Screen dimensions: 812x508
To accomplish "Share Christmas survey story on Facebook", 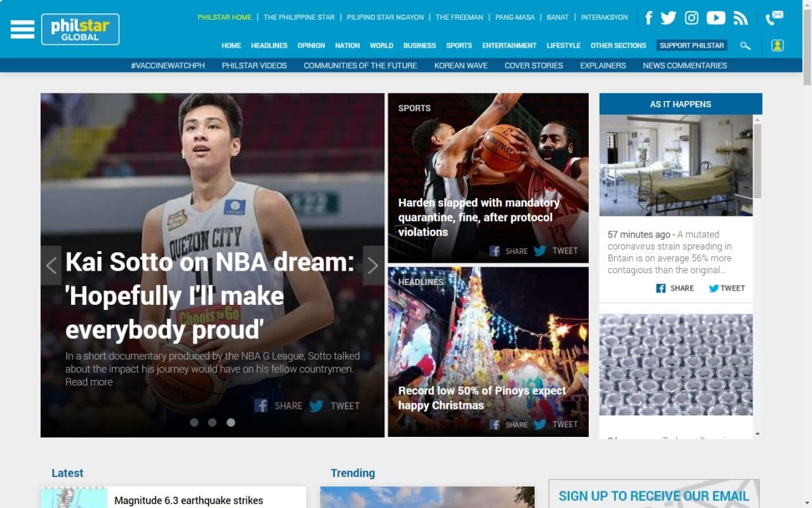I will pyautogui.click(x=508, y=424).
